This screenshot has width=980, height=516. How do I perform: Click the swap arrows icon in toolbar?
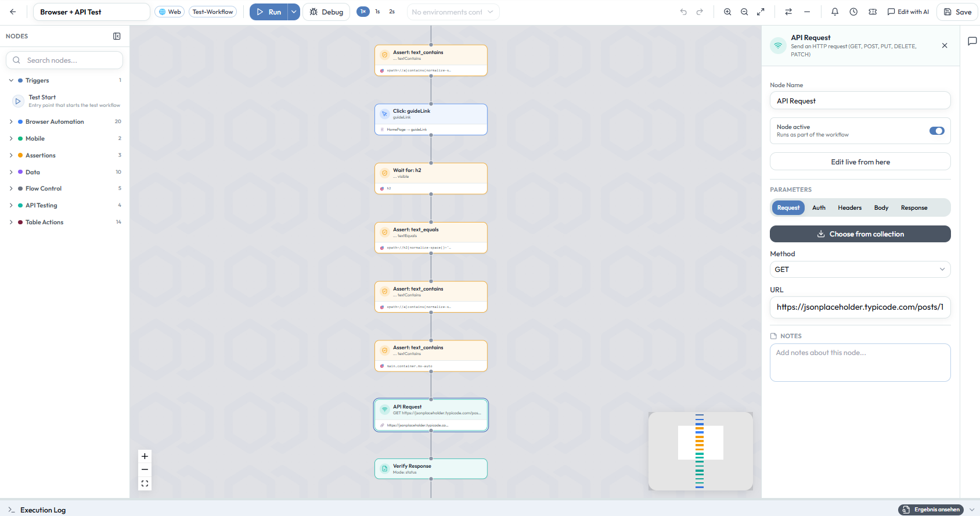tap(788, 12)
